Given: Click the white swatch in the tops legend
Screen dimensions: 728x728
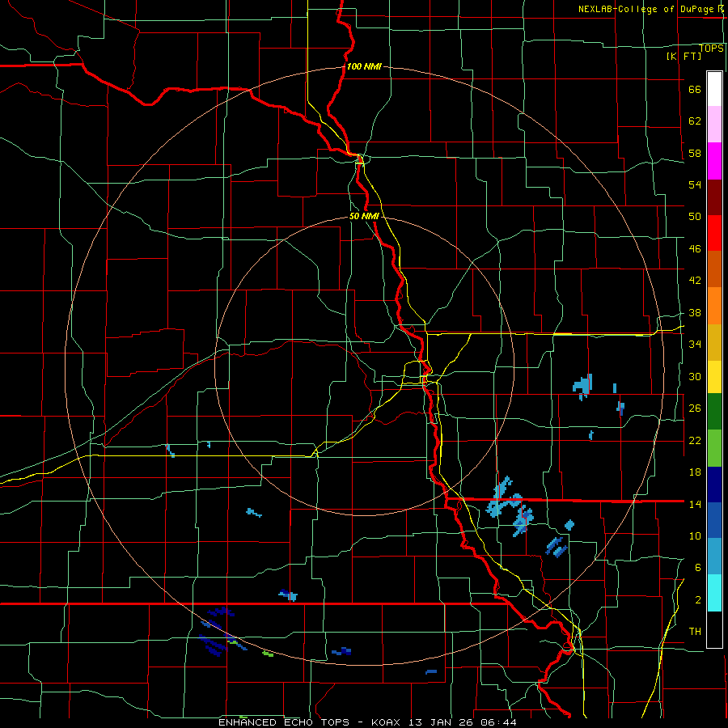Looking at the screenshot, I should [x=714, y=89].
